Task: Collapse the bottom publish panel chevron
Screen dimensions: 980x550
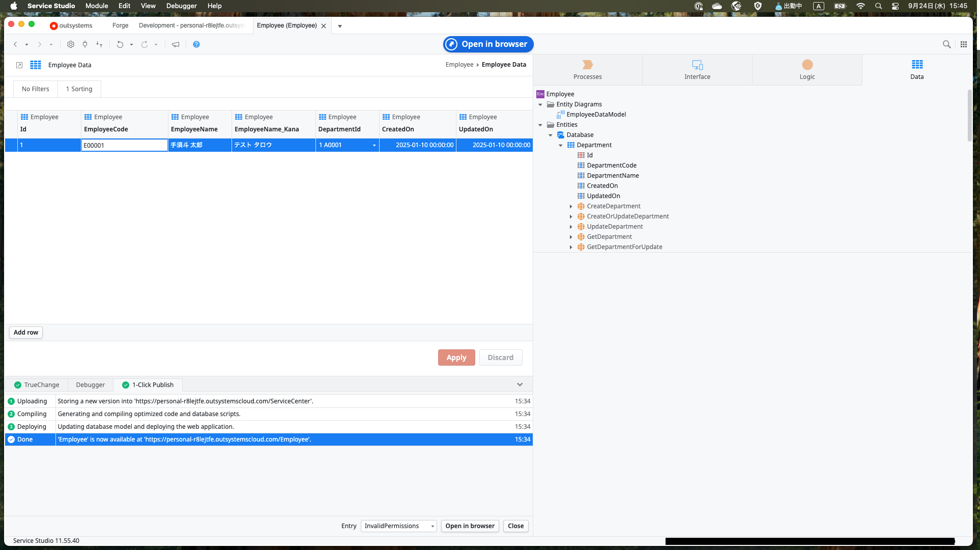Action: [x=520, y=384]
